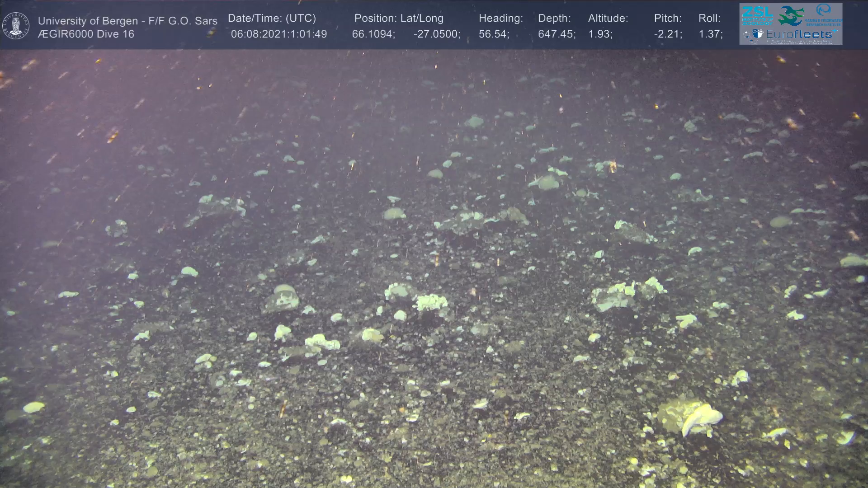
Task: Click the Marine & Freshwater Research Institute logo
Action: coord(824,15)
